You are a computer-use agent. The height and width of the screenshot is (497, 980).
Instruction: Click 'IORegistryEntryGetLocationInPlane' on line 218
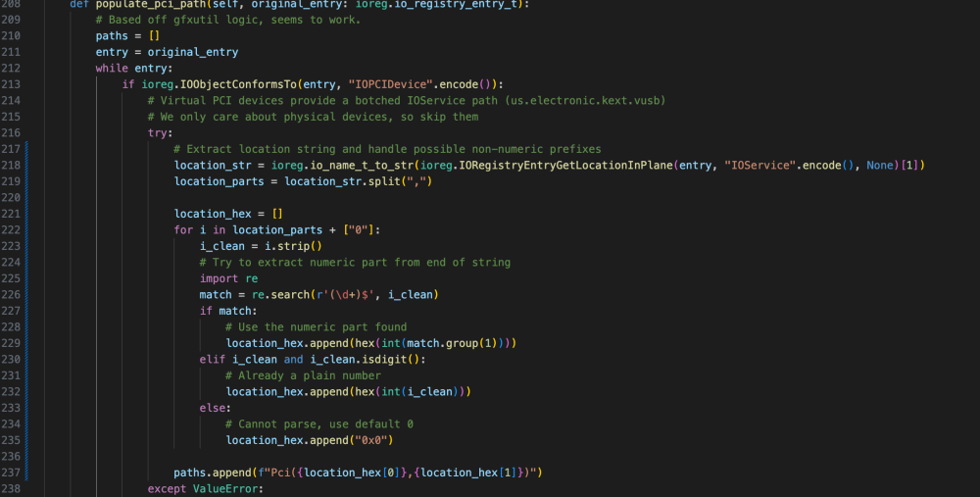(565, 165)
